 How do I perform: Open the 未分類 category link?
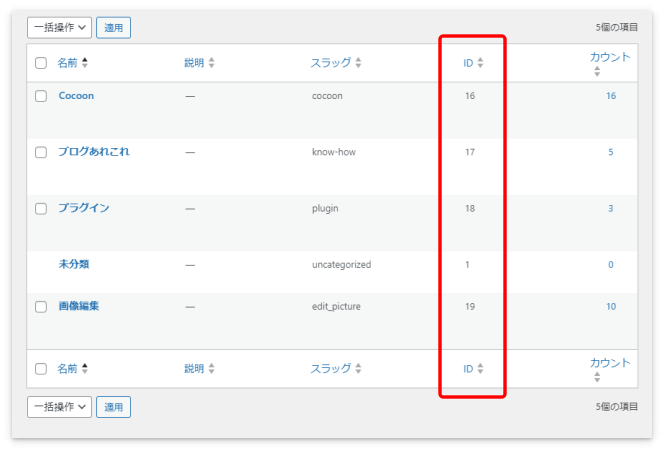pyautogui.click(x=74, y=264)
